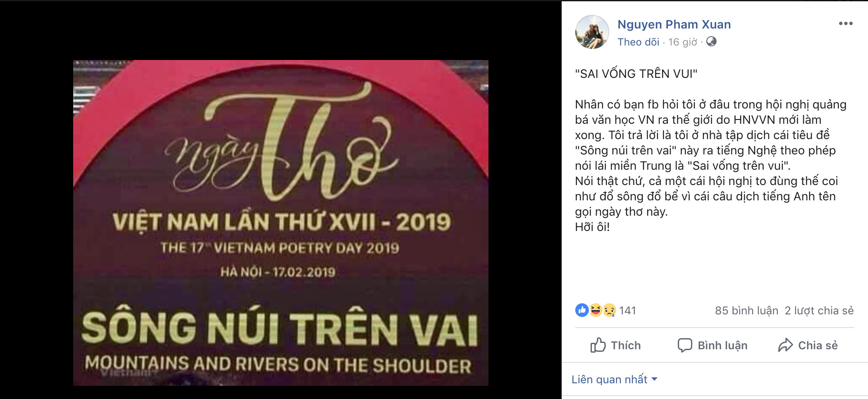Click the speech bubble comment icon
Image resolution: width=868 pixels, height=399 pixels.
685,345
